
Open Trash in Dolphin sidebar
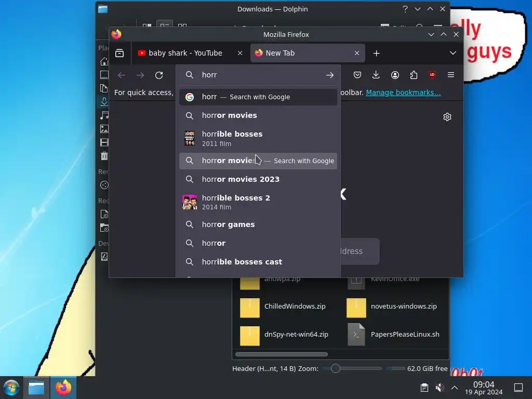pyautogui.click(x=104, y=156)
